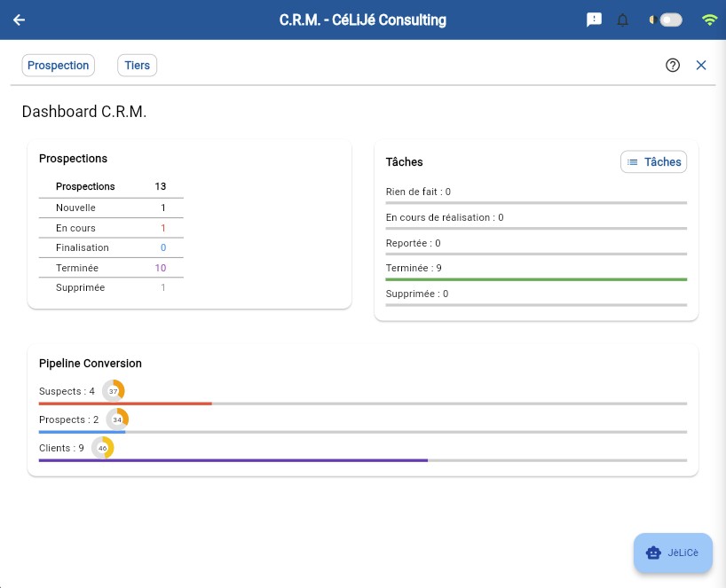The image size is (726, 588).
Task: Close the C.R.M. panel with X
Action: (701, 65)
